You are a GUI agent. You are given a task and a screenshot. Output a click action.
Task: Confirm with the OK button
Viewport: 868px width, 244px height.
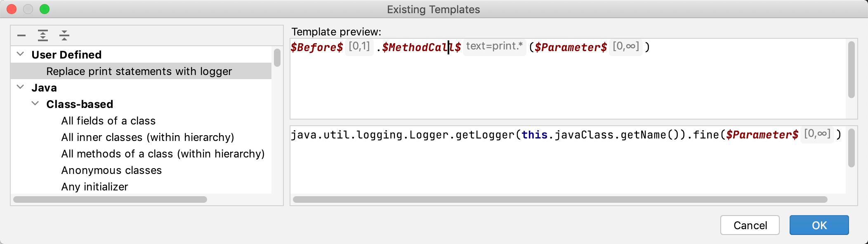point(819,225)
